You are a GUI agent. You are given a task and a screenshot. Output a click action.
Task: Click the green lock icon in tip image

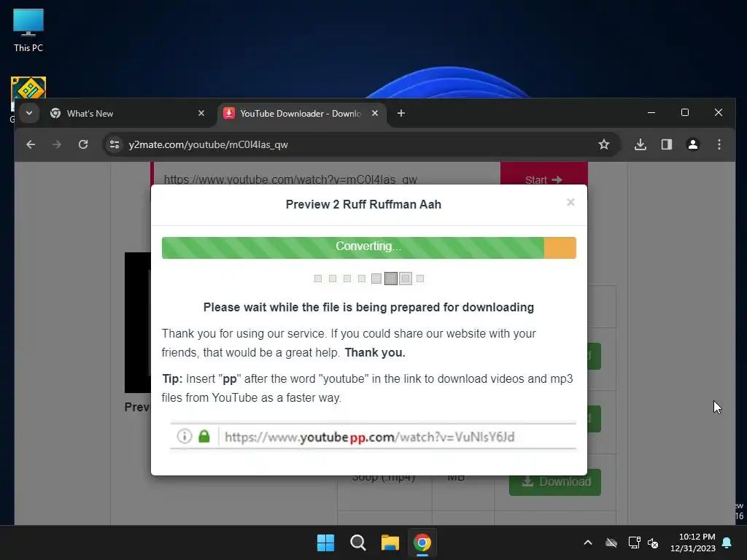pos(204,436)
